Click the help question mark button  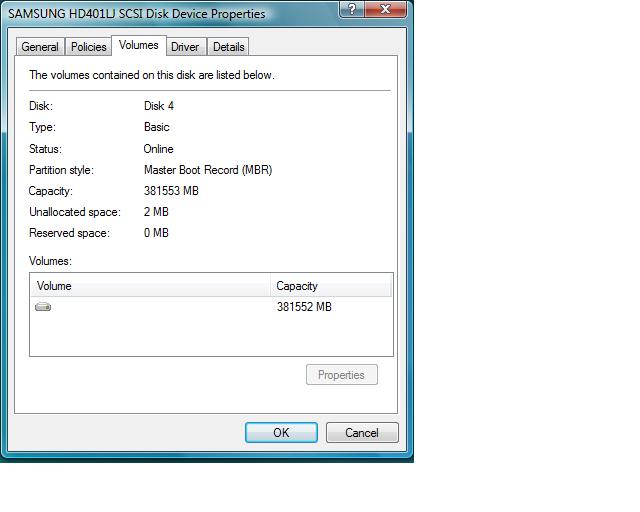point(352,8)
